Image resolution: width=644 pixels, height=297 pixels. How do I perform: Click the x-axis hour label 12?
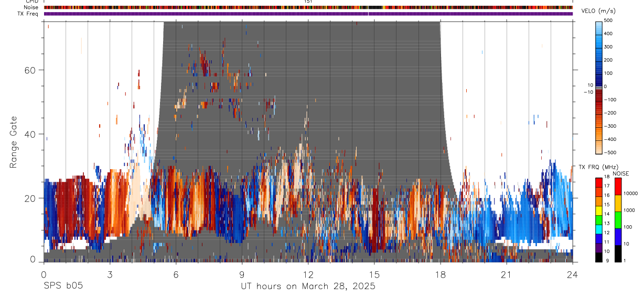point(308,274)
